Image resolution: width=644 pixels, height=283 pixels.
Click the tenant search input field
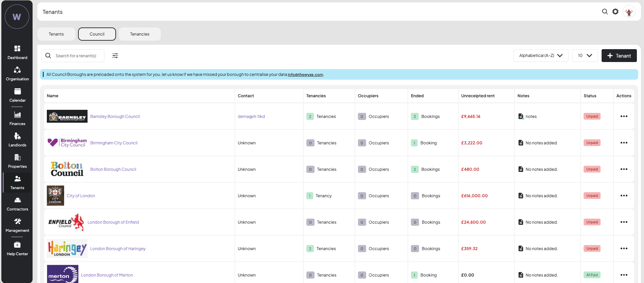click(76, 56)
